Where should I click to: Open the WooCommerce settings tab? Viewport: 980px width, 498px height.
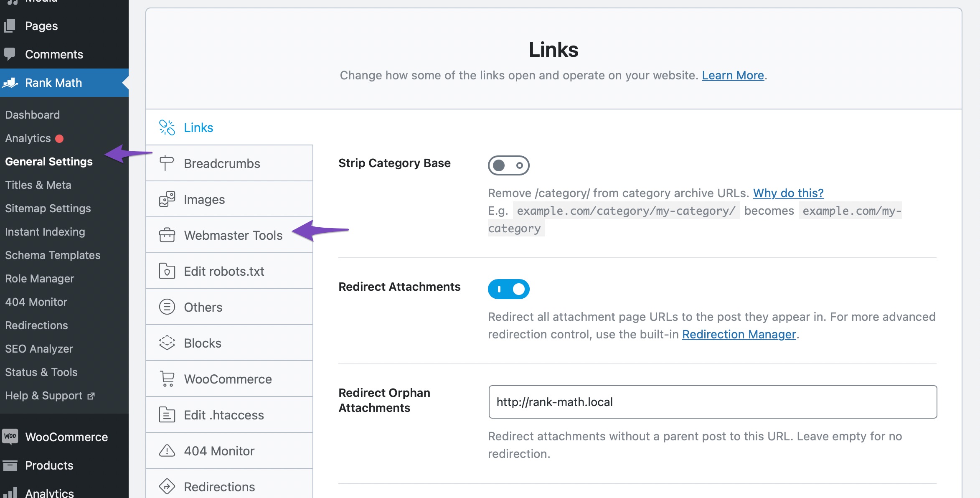coord(229,379)
